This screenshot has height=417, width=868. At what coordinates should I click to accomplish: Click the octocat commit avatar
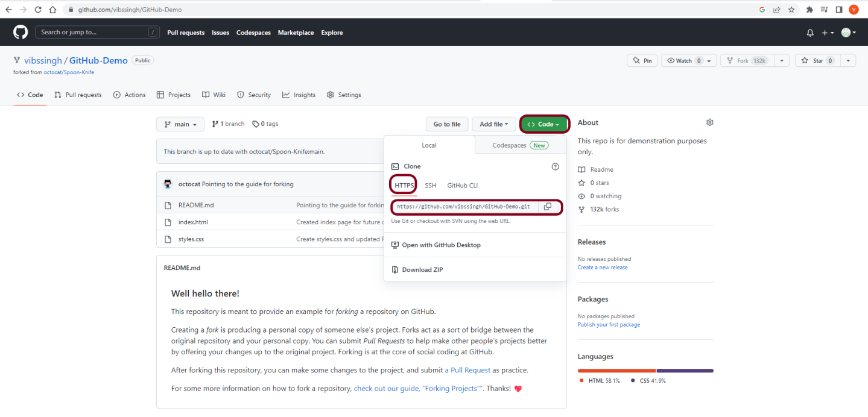coord(168,184)
